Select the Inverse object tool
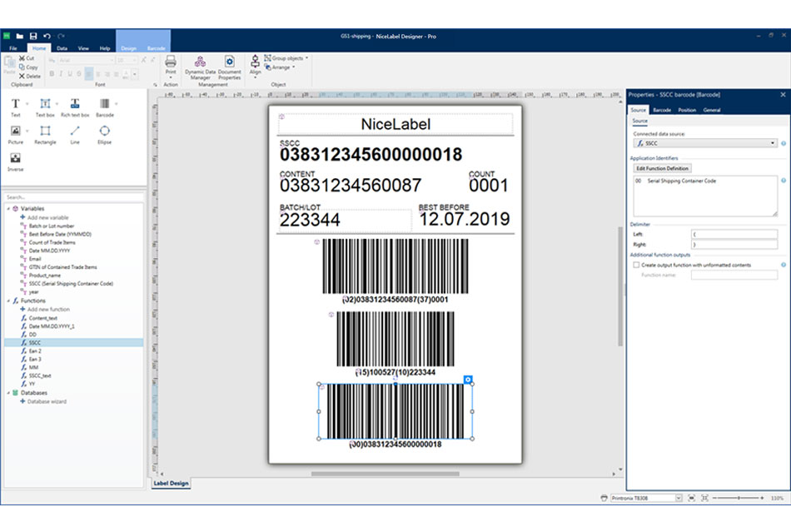Image resolution: width=791 pixels, height=532 pixels. pyautogui.click(x=16, y=162)
